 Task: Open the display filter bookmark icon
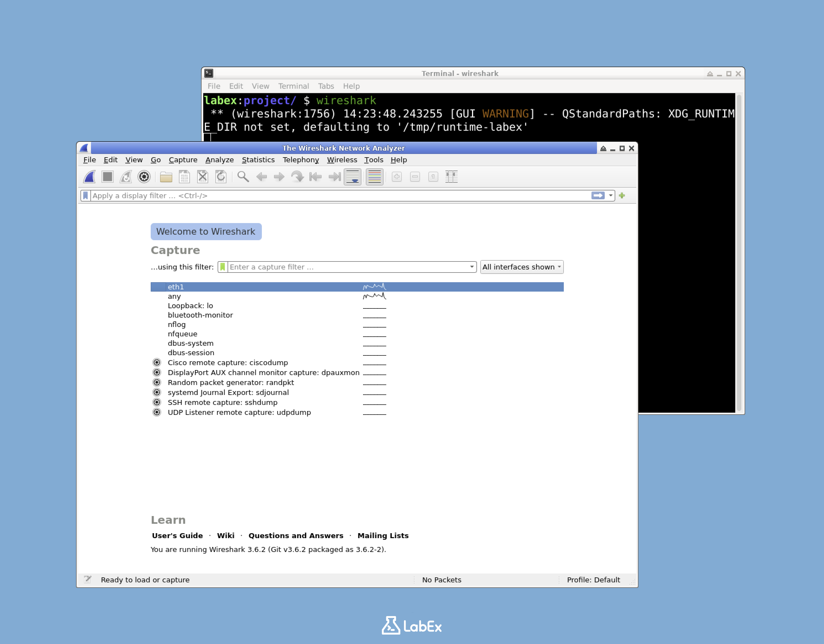tap(85, 195)
